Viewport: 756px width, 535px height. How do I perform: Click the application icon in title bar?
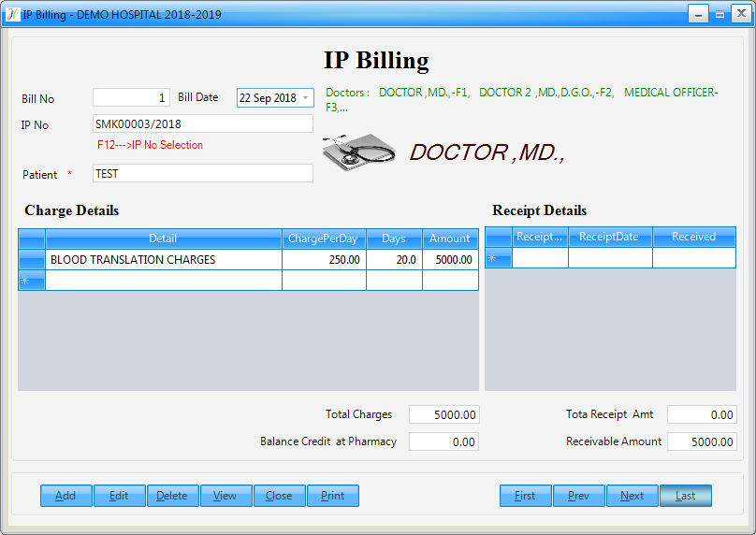tap(13, 13)
